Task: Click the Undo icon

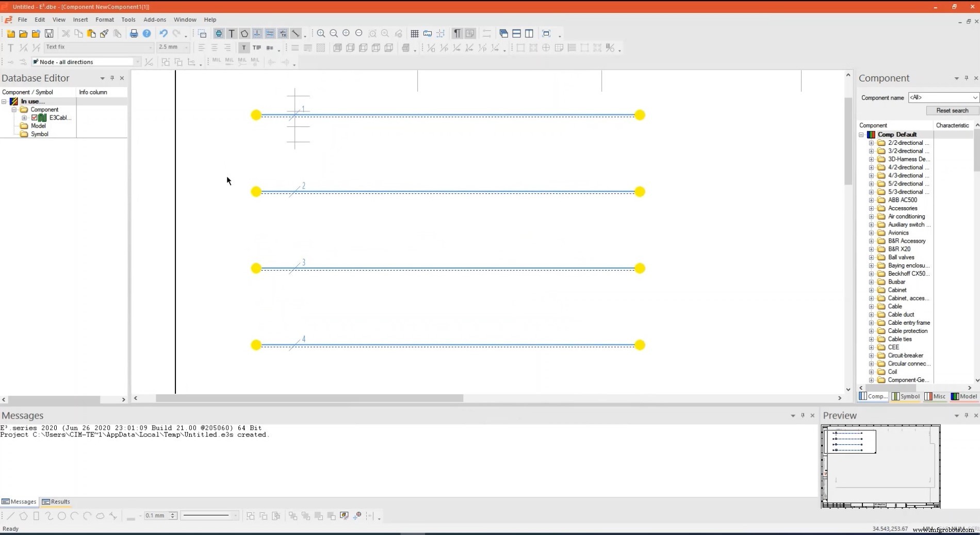Action: tap(164, 34)
